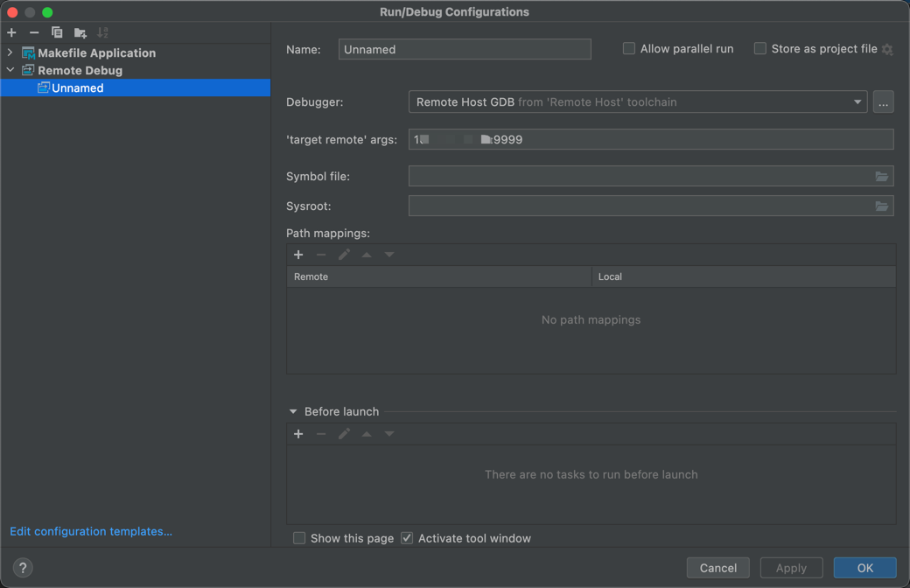Browse for Sysroot using folder icon
The width and height of the screenshot is (910, 588).
(882, 206)
